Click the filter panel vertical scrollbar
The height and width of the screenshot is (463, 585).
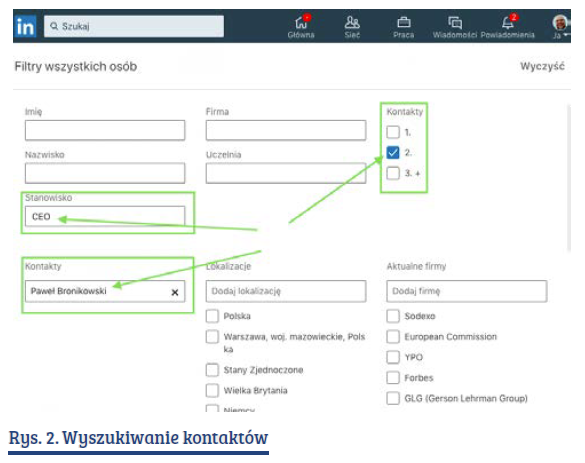click(569, 178)
